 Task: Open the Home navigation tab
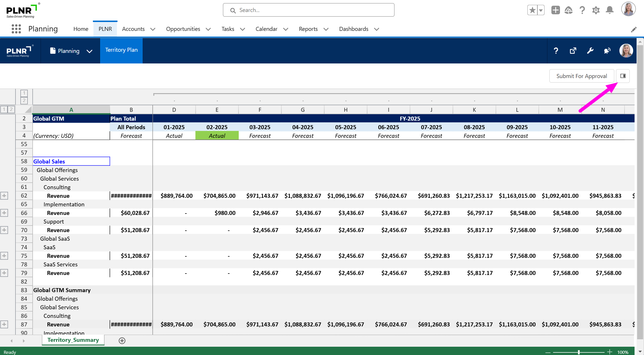coord(81,29)
